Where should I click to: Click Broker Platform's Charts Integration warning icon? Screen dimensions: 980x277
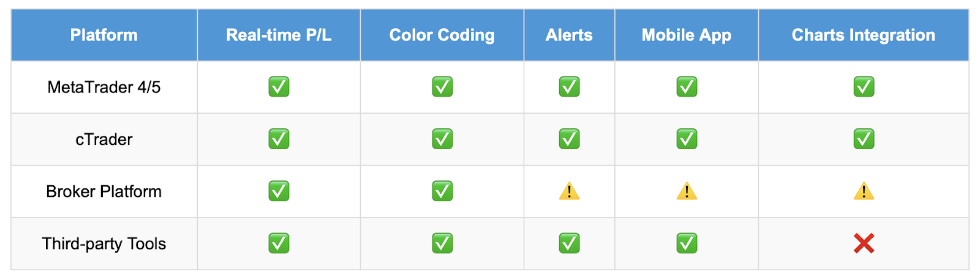(x=864, y=191)
